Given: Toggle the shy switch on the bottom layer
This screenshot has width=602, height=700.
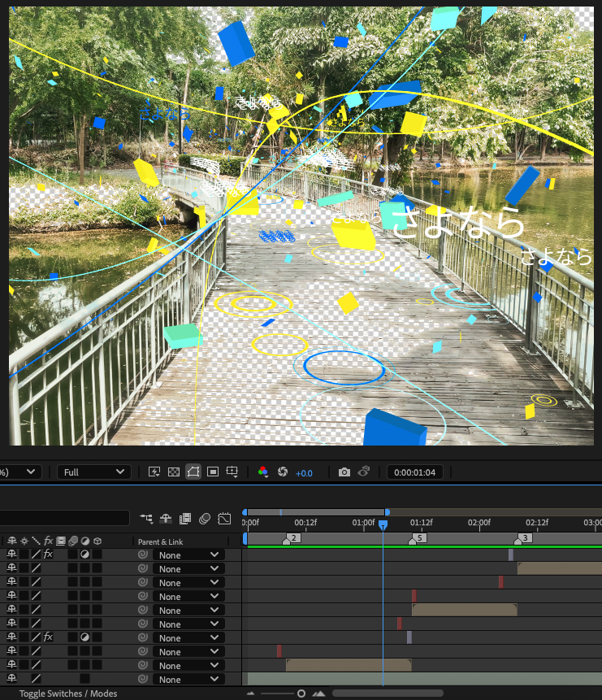Looking at the screenshot, I should point(12,678).
